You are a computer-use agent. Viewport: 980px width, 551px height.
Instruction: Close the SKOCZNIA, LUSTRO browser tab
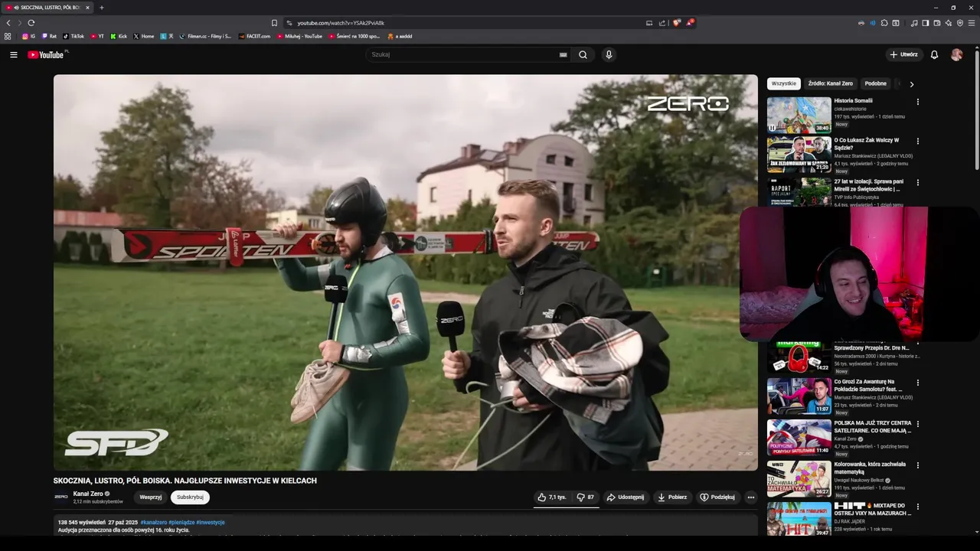pyautogui.click(x=87, y=8)
